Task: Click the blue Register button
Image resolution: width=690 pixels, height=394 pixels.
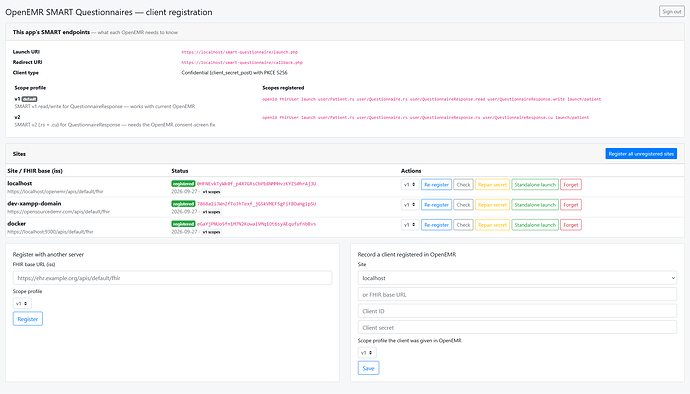Action: [28, 319]
